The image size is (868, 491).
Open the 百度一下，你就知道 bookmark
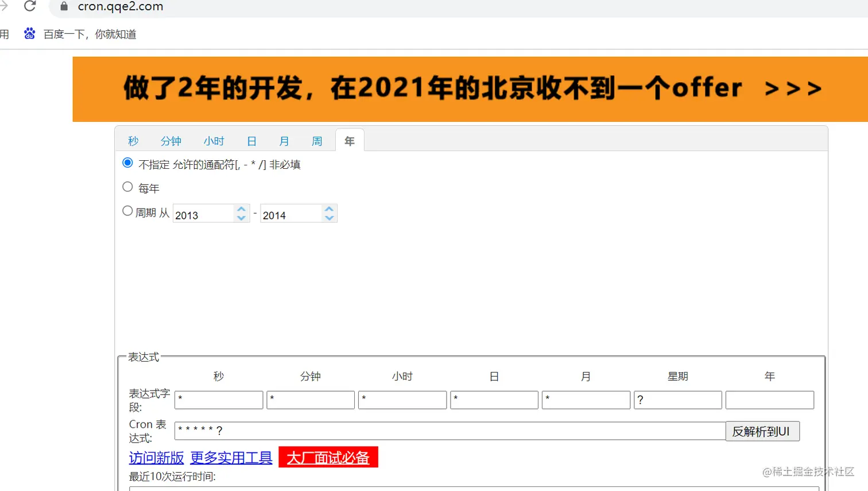(x=90, y=34)
